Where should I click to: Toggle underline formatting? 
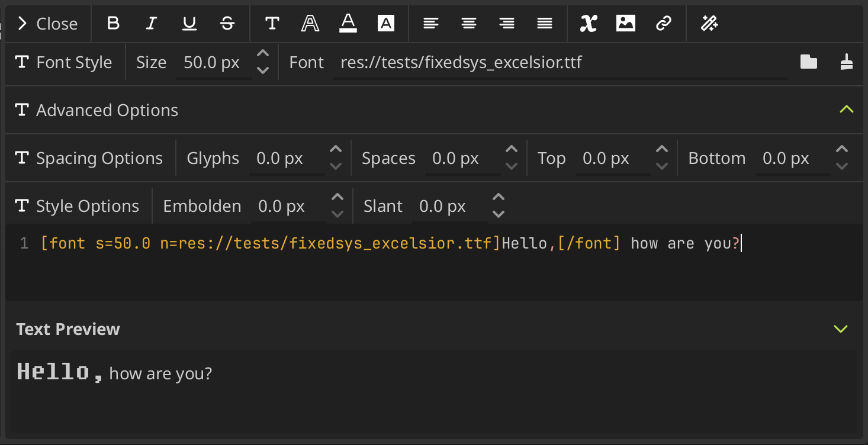pyautogui.click(x=189, y=24)
